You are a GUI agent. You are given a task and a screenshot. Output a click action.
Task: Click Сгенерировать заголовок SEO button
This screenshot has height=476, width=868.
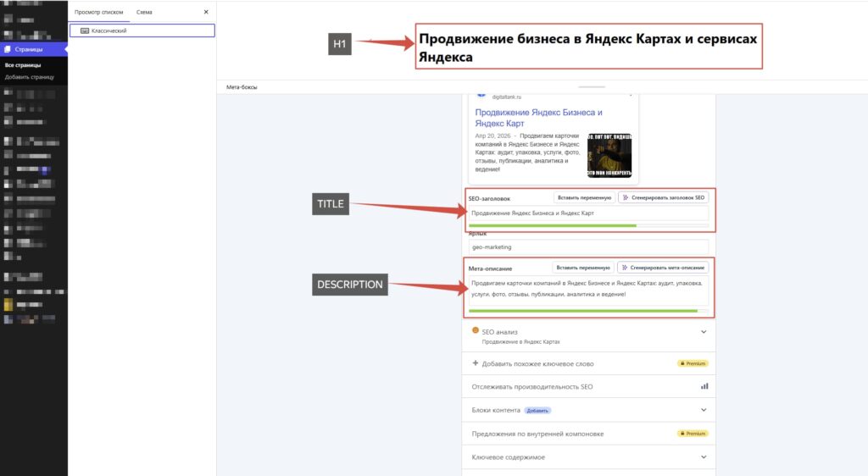tap(663, 197)
